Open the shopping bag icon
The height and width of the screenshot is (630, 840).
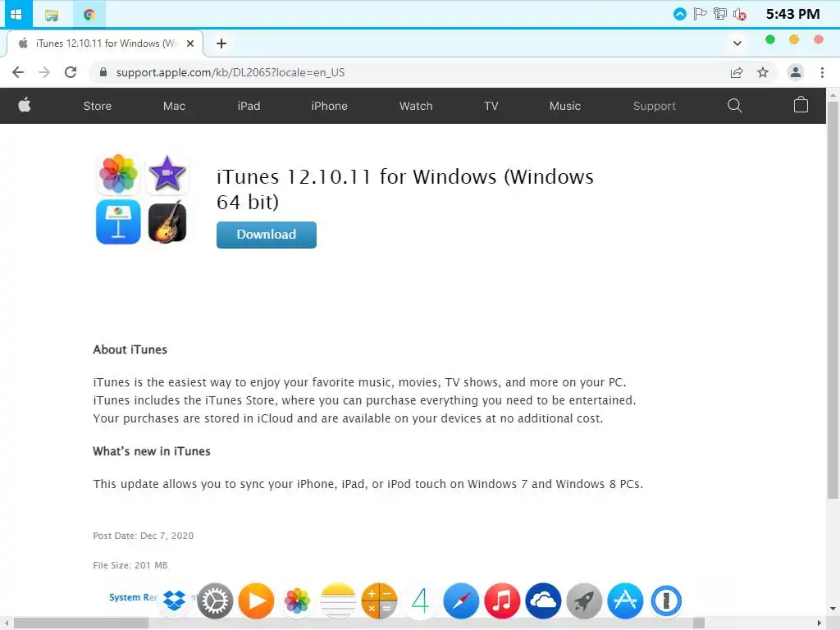[801, 104]
